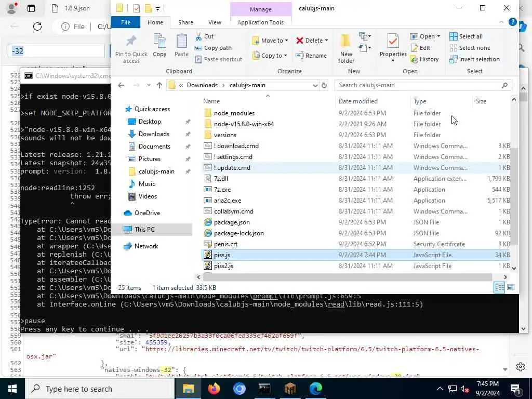
Task: Click the Back arrow in Explorer
Action: tap(121, 85)
